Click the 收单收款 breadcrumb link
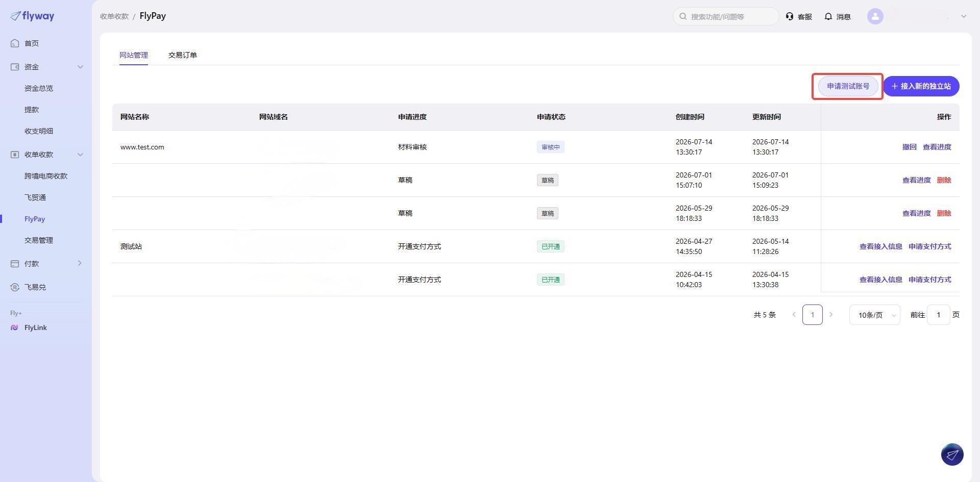This screenshot has width=980, height=482. (x=114, y=16)
